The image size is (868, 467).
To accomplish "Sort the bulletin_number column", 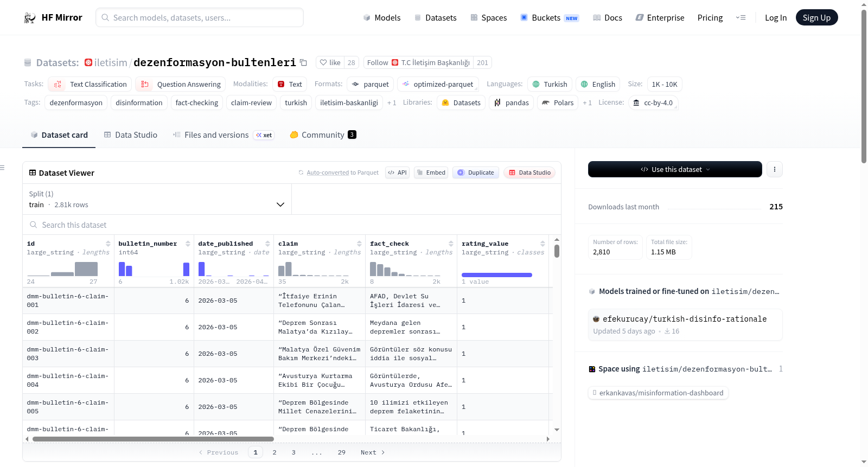I will point(188,244).
